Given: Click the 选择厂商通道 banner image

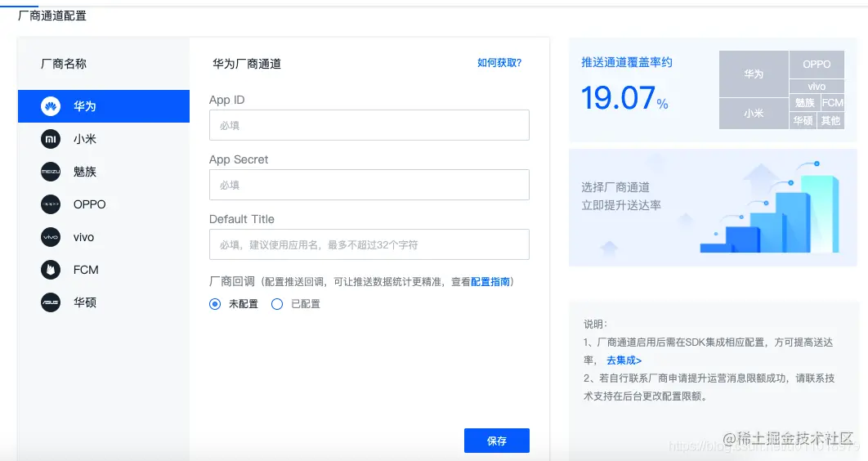Looking at the screenshot, I should [713, 208].
